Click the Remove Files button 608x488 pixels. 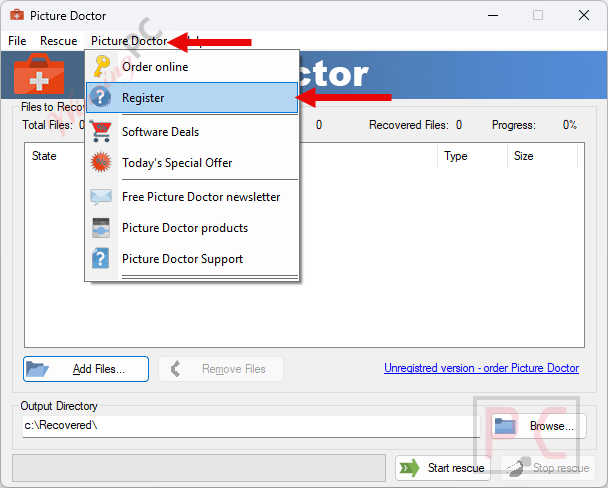221,369
